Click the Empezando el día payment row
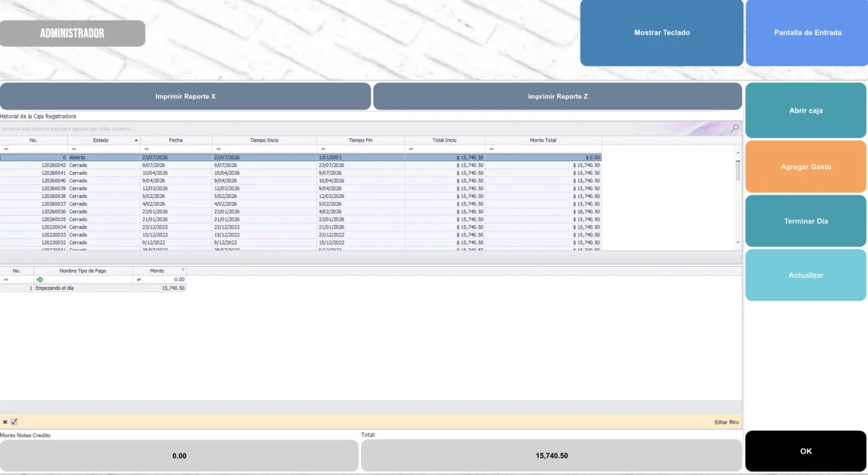The image size is (868, 475). coord(93,288)
